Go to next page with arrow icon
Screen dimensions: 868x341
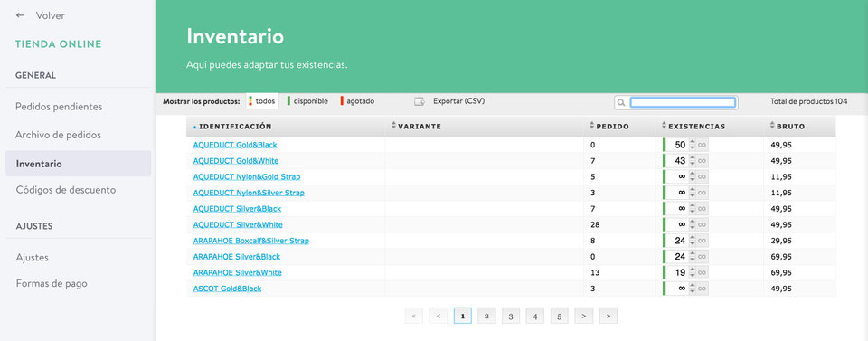583,316
